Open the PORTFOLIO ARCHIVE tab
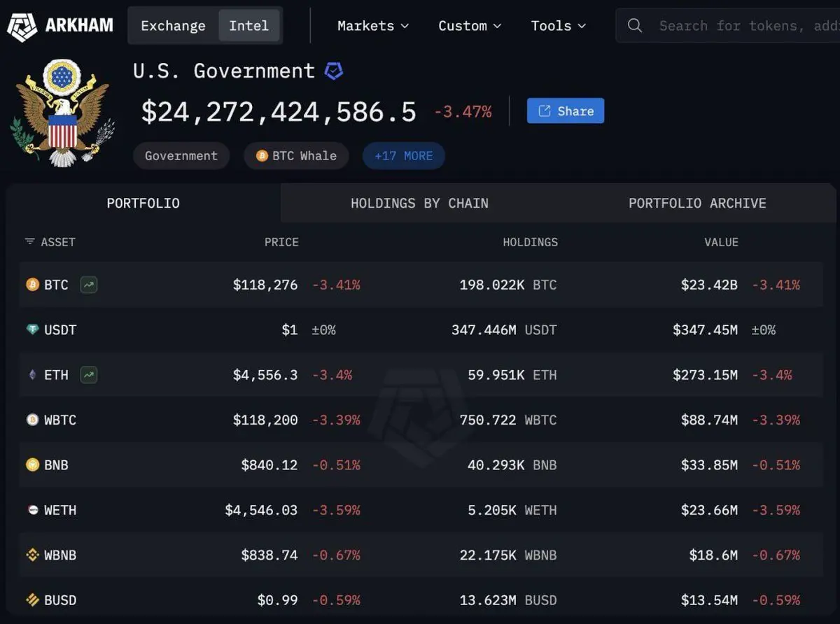Screen dimensions: 840x624 coord(697,204)
